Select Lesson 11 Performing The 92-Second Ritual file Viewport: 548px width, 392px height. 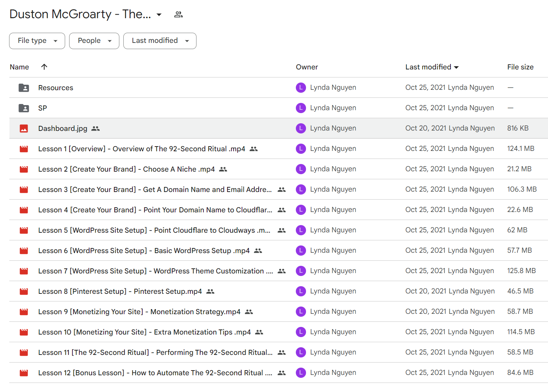(155, 352)
